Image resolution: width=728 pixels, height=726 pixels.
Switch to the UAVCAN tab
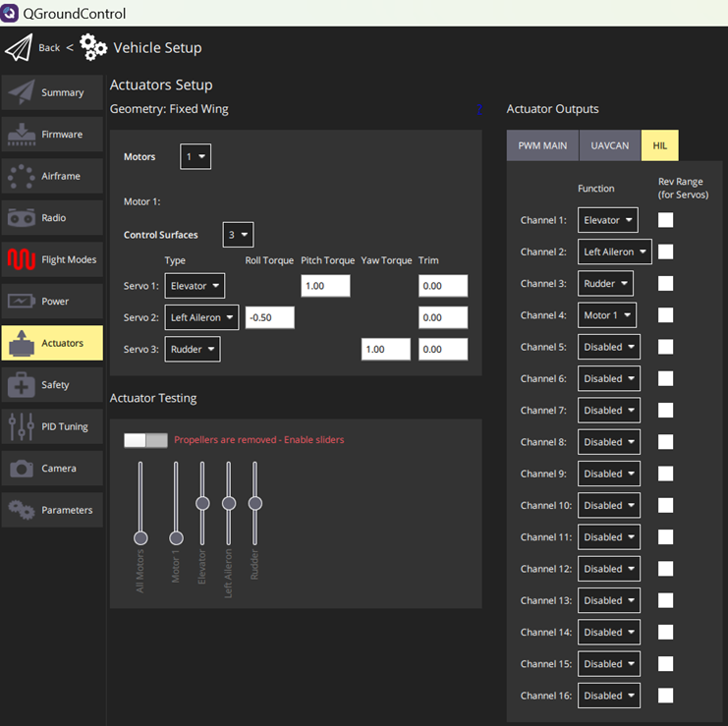point(609,145)
